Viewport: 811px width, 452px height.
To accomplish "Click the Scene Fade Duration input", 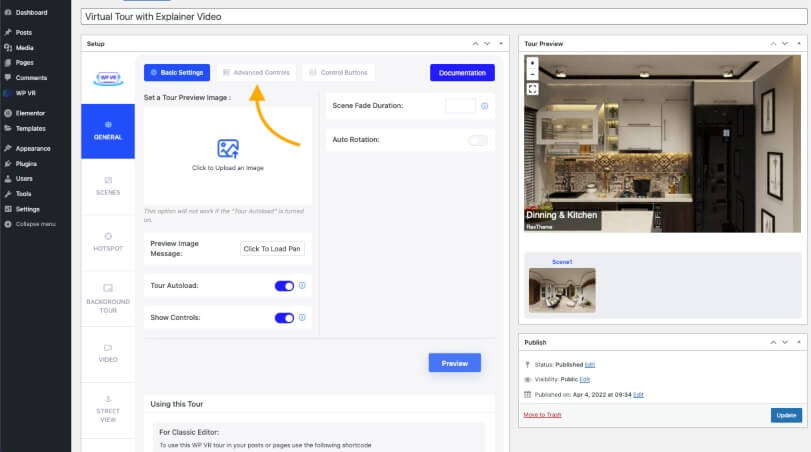I will [x=460, y=106].
